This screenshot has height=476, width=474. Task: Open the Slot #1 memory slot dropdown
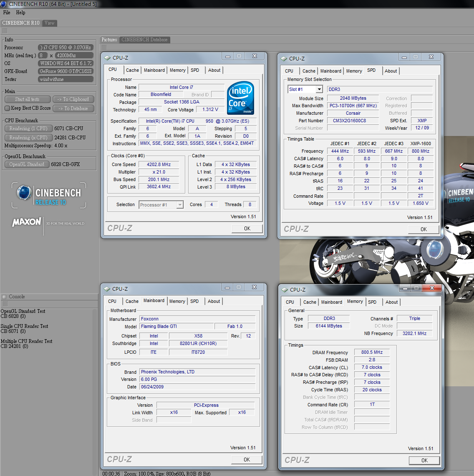pos(319,89)
